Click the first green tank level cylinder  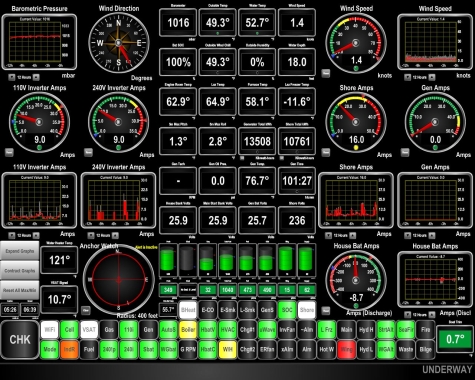168,260
